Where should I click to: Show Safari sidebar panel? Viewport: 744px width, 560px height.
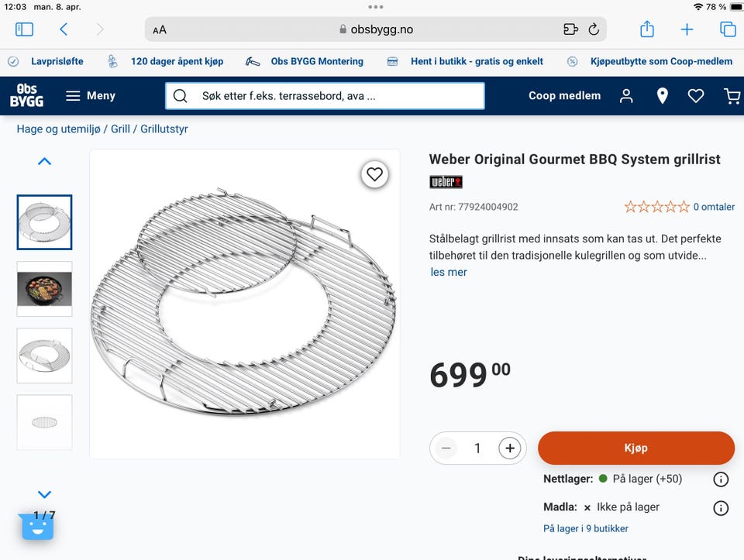pyautogui.click(x=25, y=29)
